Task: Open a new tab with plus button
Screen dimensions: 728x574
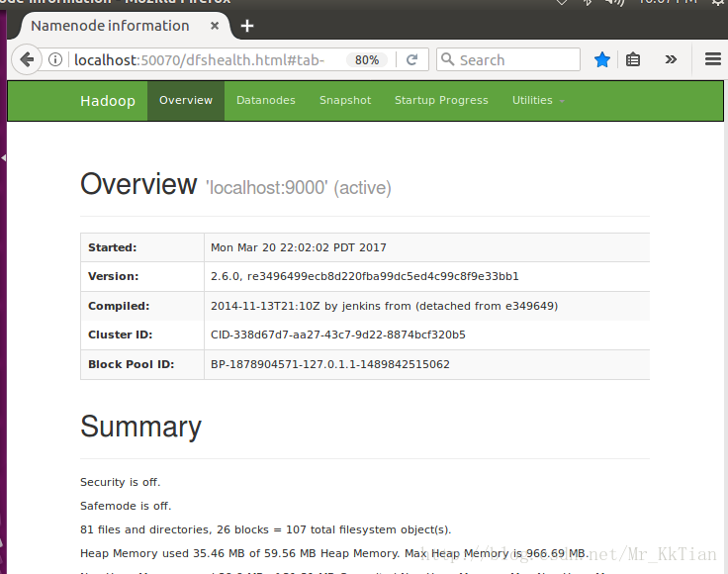Action: (x=247, y=26)
